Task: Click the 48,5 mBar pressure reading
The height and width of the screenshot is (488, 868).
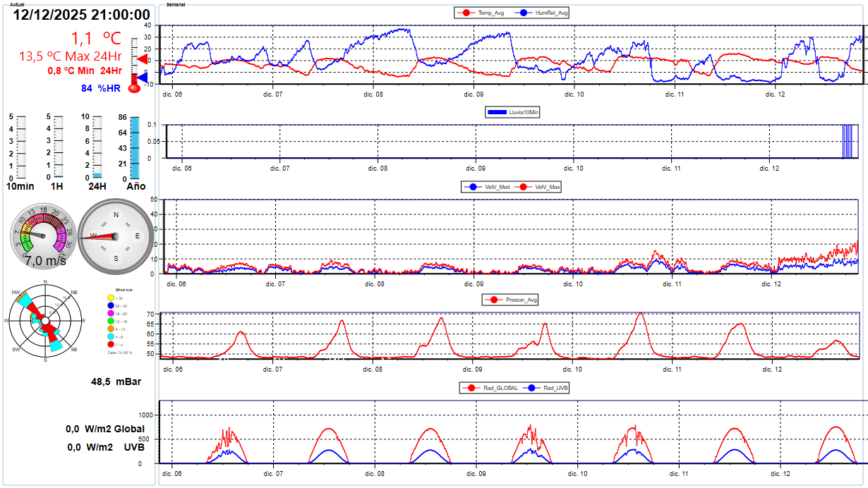Action: coord(116,382)
